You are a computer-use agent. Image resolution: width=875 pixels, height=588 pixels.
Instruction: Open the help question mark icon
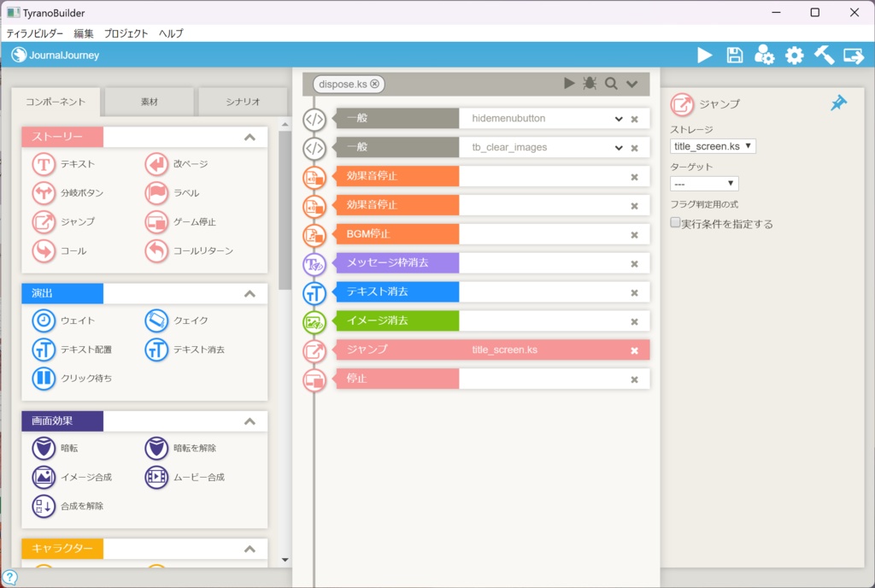coord(10,578)
